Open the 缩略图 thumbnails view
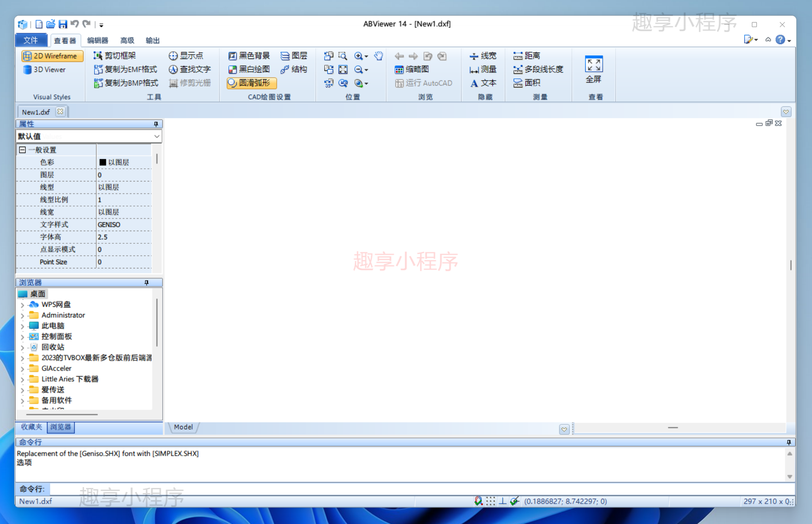812x524 pixels. (412, 69)
